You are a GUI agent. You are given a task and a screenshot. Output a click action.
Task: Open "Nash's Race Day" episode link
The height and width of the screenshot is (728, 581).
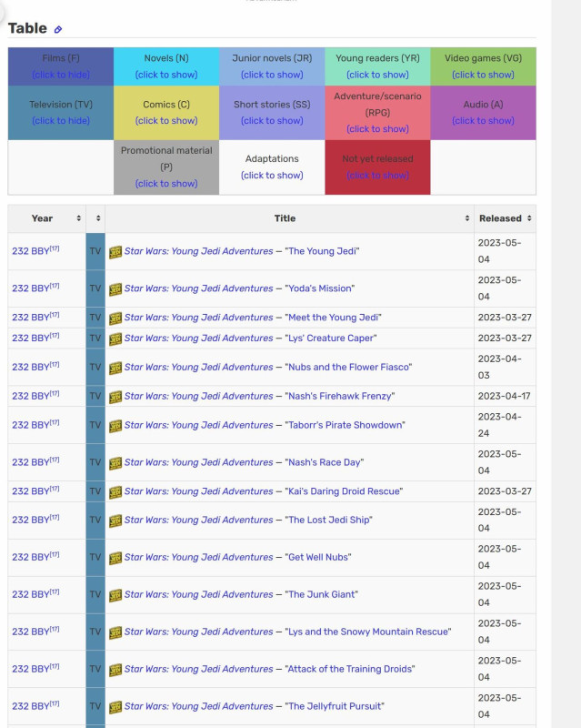tap(325, 462)
